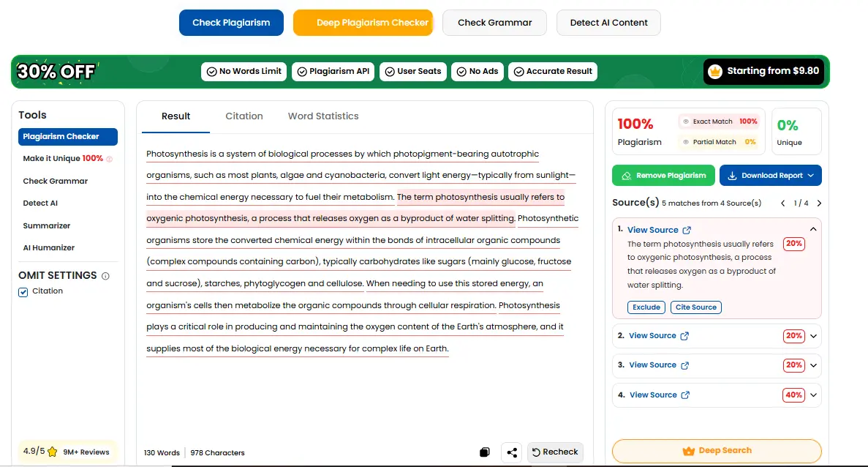This screenshot has height=467, width=868.
Task: Click the crown icon in pricing badge
Action: 715,72
